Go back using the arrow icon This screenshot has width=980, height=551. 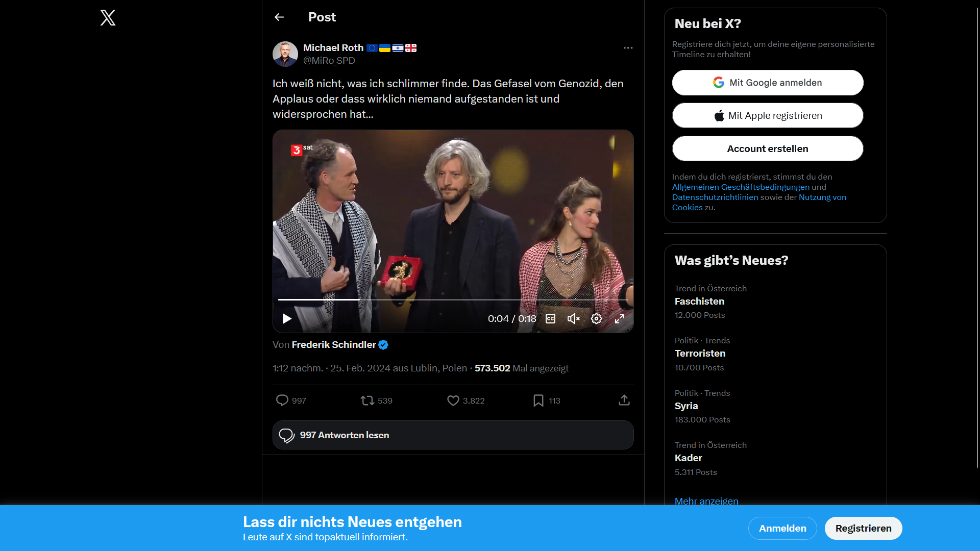[x=279, y=17]
